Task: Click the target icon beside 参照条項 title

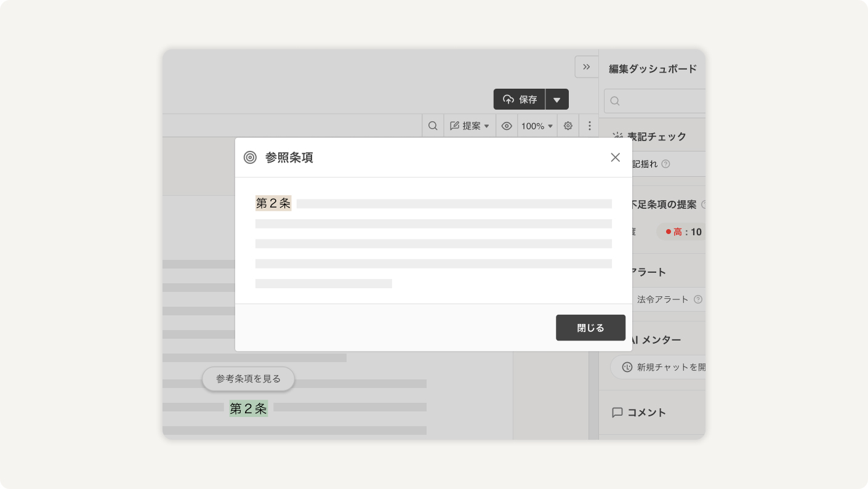Action: 250,158
